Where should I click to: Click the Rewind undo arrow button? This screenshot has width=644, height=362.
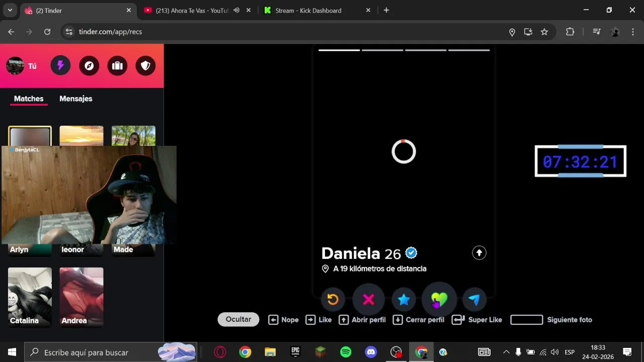(x=333, y=300)
